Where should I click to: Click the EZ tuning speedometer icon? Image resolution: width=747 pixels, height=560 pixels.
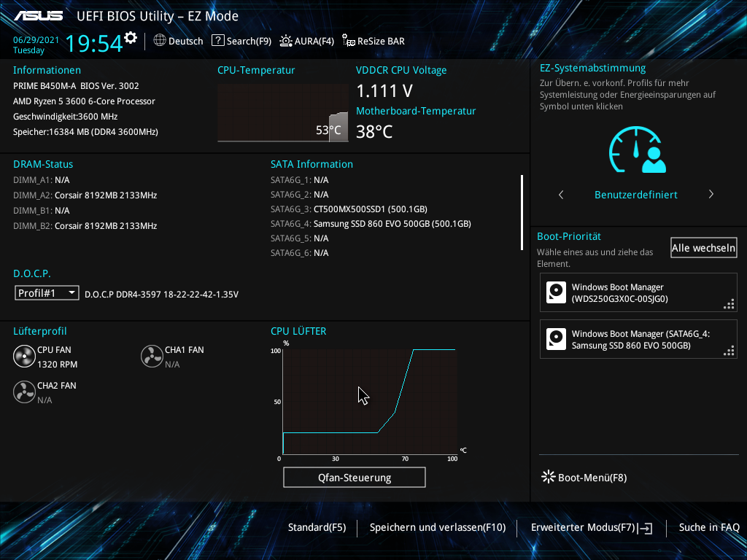tap(638, 150)
